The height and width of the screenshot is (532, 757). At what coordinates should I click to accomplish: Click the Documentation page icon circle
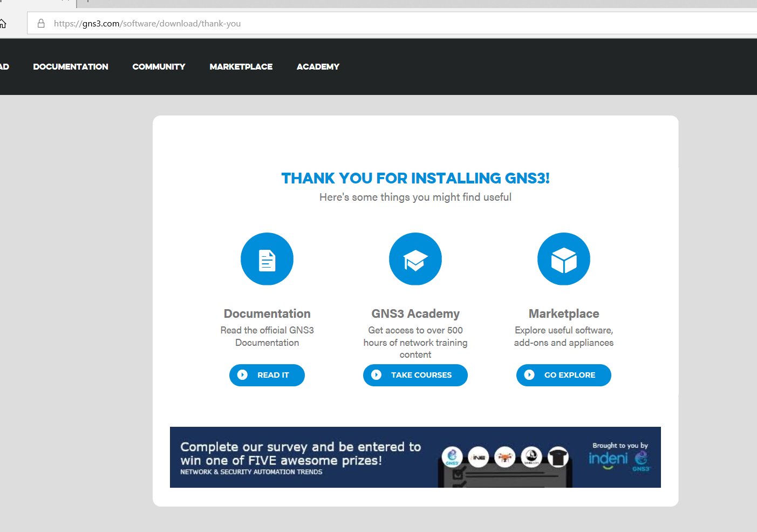[x=267, y=259]
